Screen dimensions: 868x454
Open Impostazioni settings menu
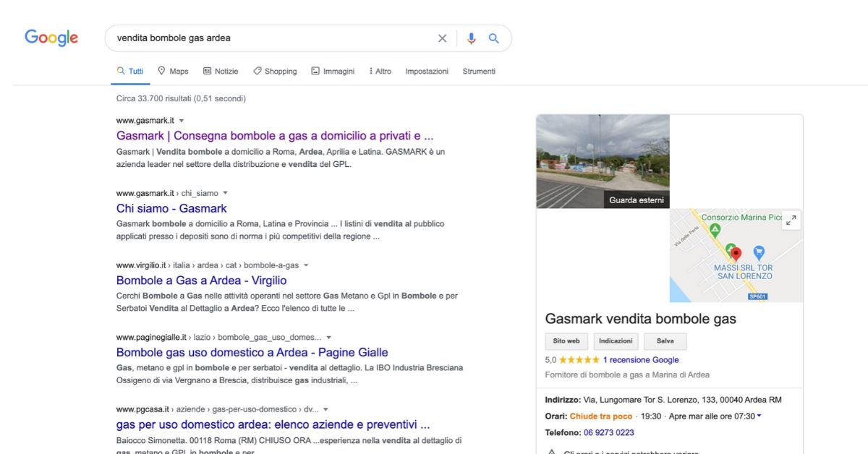point(427,71)
